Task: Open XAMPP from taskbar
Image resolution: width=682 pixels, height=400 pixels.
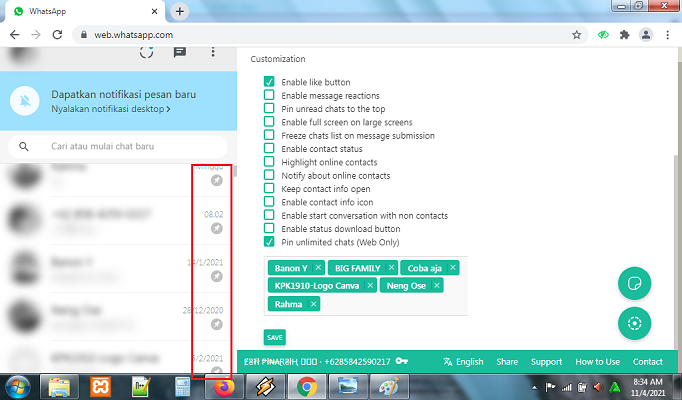Action: (x=100, y=387)
